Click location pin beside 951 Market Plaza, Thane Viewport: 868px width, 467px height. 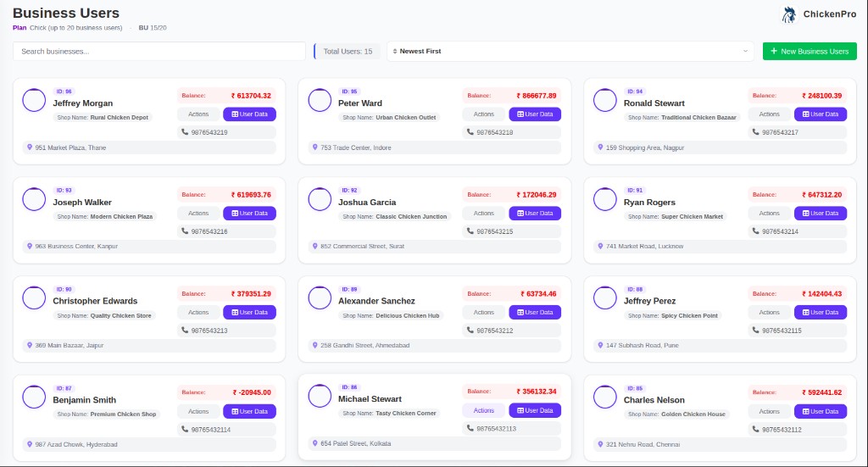click(x=30, y=147)
